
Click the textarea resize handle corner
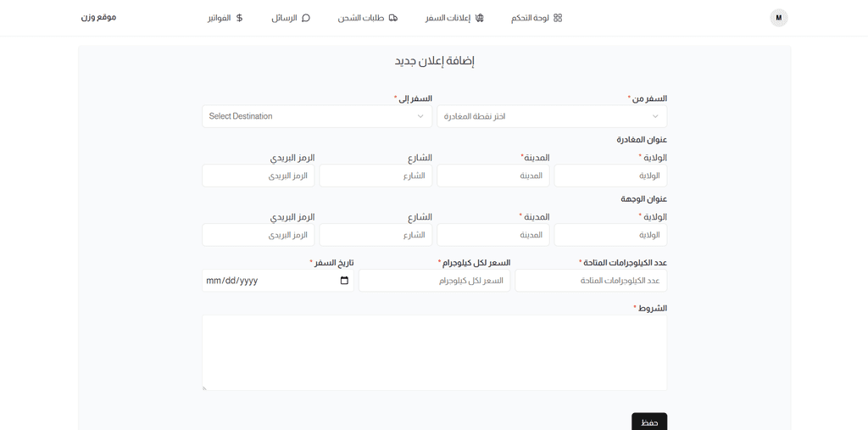[205, 388]
